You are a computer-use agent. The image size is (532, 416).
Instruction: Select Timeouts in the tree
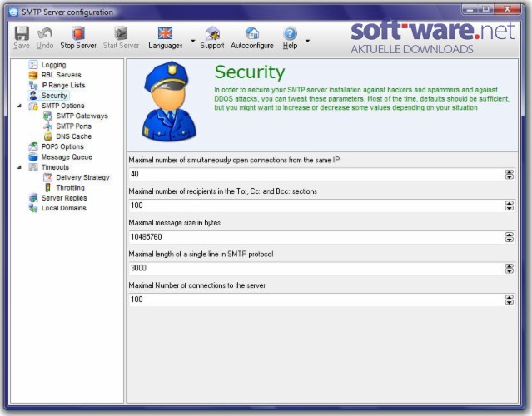(55, 166)
